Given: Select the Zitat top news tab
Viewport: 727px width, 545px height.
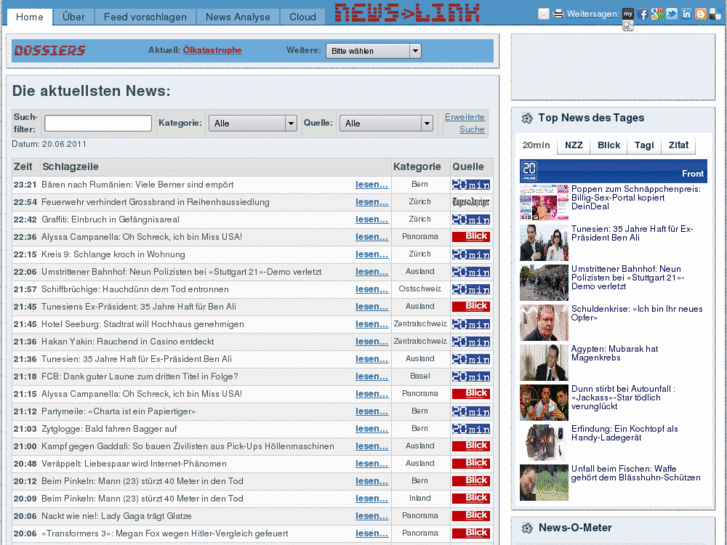Looking at the screenshot, I should [x=678, y=145].
